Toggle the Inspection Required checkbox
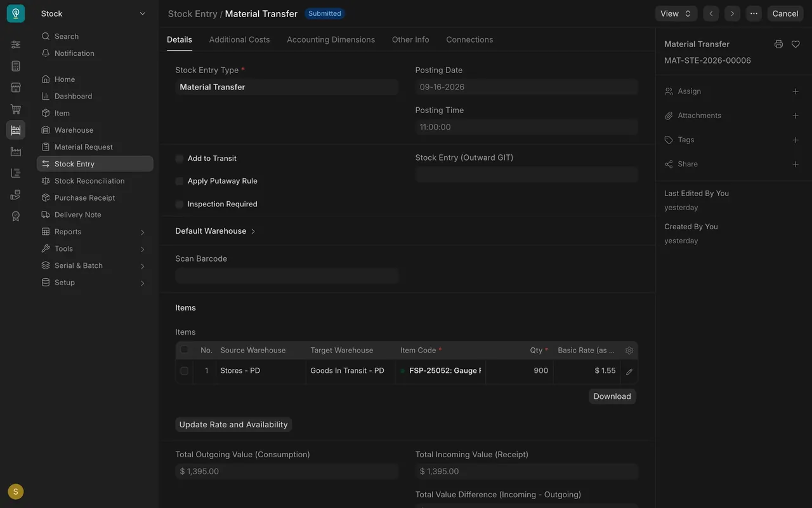This screenshot has height=508, width=812. click(180, 204)
